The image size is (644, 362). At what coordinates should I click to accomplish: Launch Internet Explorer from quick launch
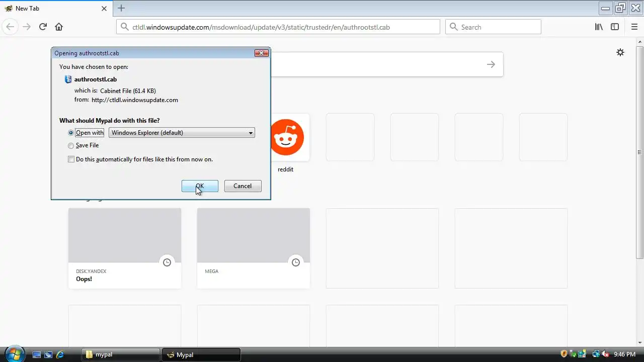(x=60, y=354)
